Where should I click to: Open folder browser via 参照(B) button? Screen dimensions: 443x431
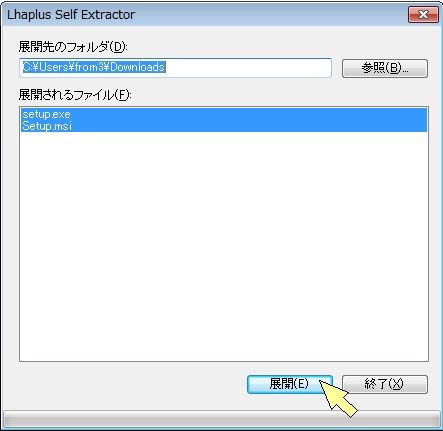click(385, 68)
